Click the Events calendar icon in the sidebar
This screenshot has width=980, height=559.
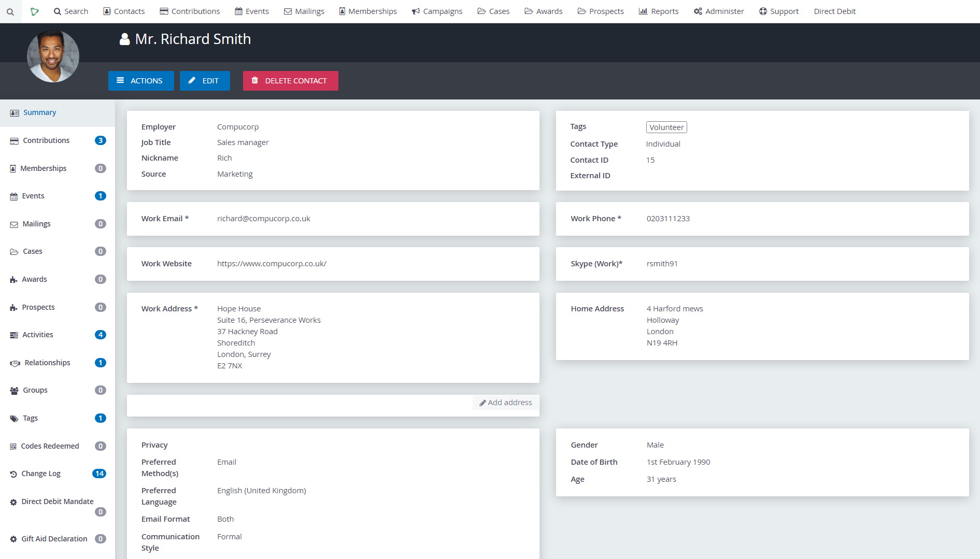pos(13,196)
